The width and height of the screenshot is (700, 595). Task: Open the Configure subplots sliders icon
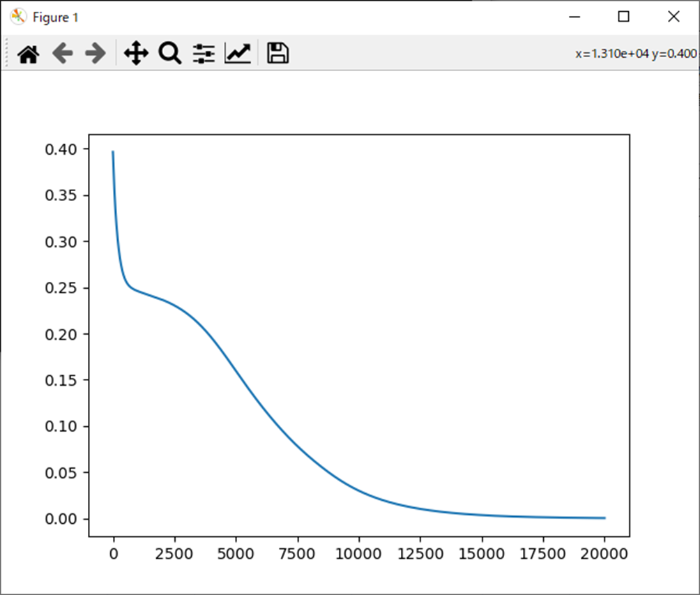(x=204, y=54)
